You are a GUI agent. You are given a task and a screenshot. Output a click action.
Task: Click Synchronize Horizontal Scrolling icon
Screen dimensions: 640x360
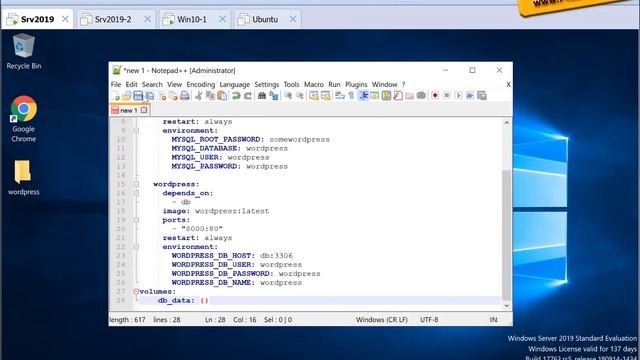326,96
